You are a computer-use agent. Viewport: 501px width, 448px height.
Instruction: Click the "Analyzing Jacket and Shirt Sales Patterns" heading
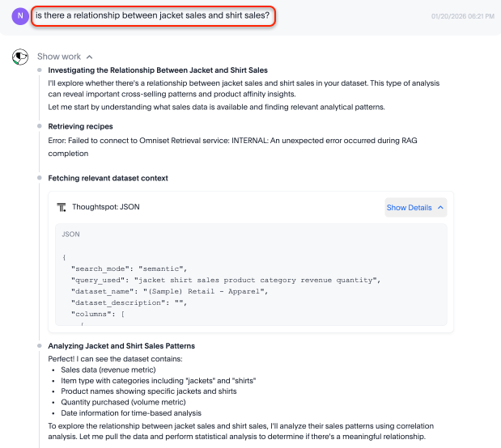pos(121,346)
